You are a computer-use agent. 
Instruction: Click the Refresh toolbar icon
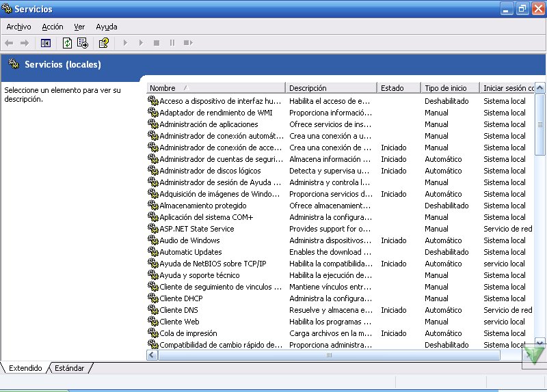(67, 43)
